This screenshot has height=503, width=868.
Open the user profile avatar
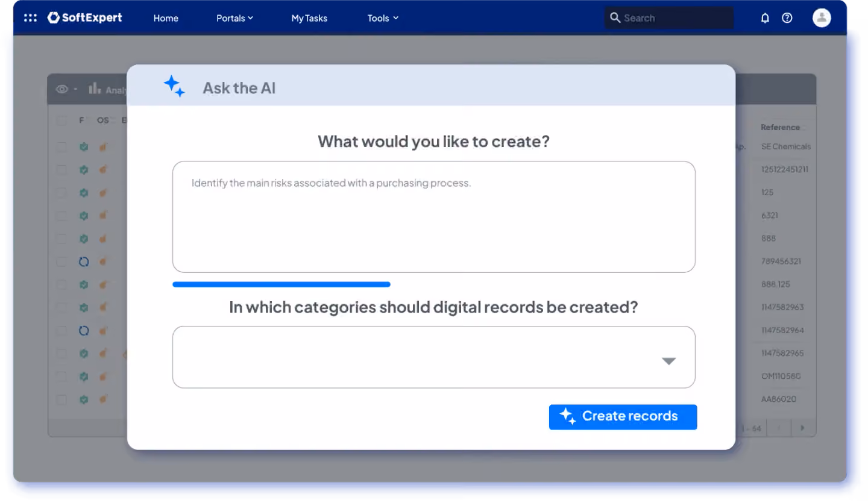pos(822,18)
